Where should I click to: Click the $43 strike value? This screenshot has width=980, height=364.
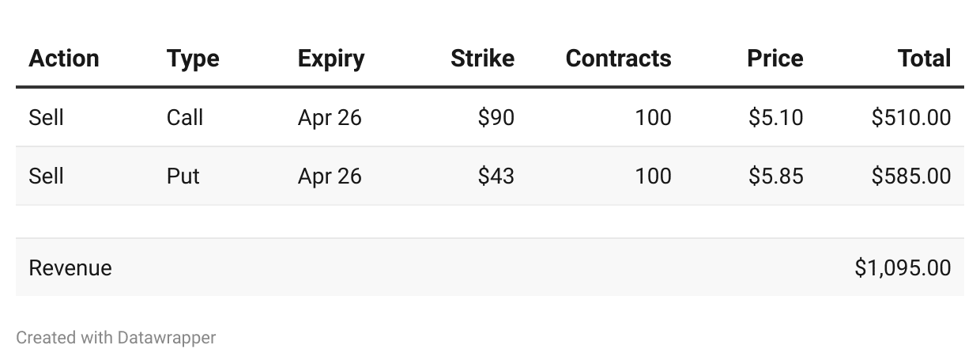coord(496,176)
